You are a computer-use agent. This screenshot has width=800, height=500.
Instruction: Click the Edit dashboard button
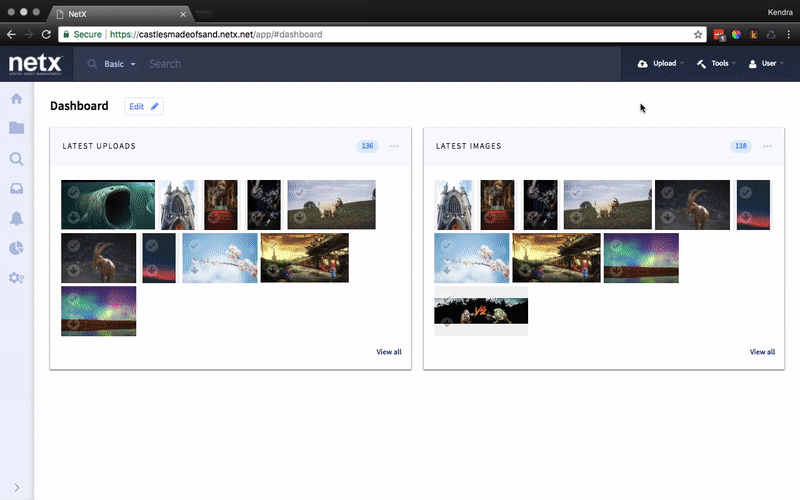click(x=144, y=106)
